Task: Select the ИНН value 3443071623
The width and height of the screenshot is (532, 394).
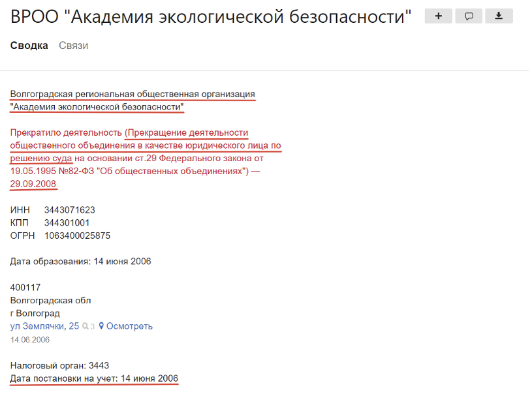Action: pos(70,210)
